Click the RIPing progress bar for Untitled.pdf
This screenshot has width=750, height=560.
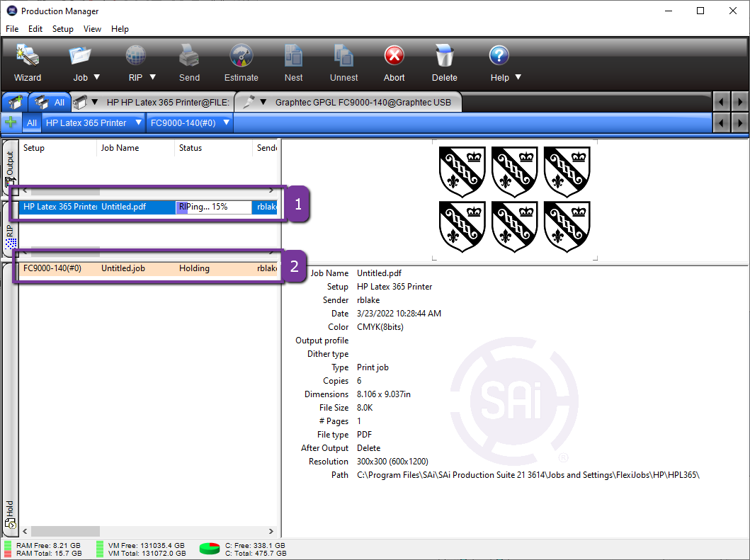click(213, 207)
